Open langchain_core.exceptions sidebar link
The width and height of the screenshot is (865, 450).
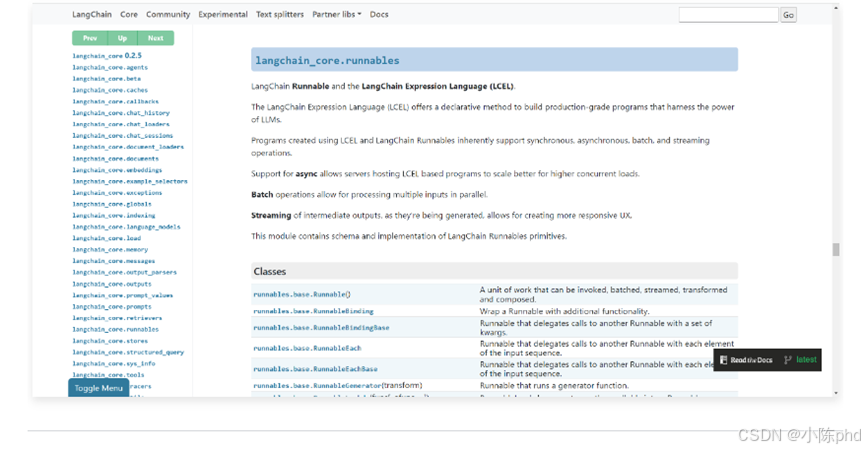(x=117, y=192)
